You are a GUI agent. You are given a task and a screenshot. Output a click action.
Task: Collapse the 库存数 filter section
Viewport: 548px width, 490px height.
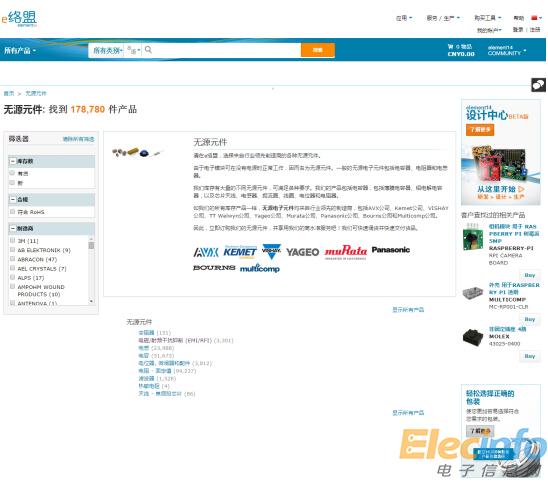13,161
